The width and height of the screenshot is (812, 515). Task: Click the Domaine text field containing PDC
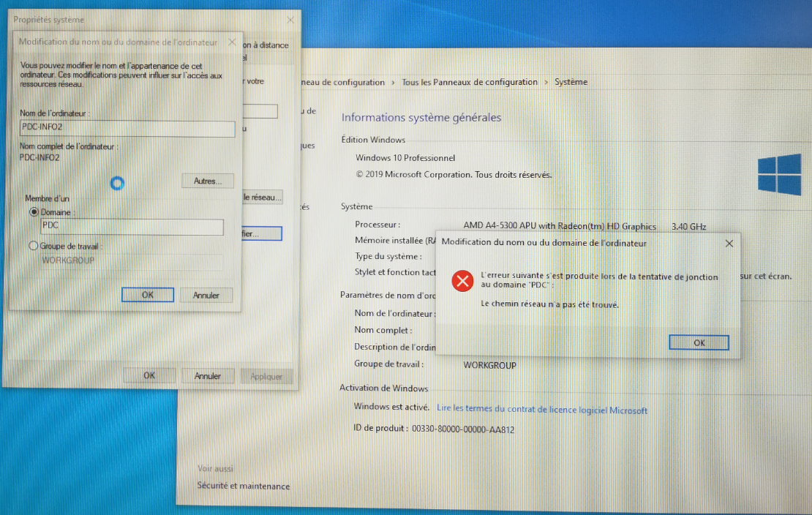click(132, 227)
